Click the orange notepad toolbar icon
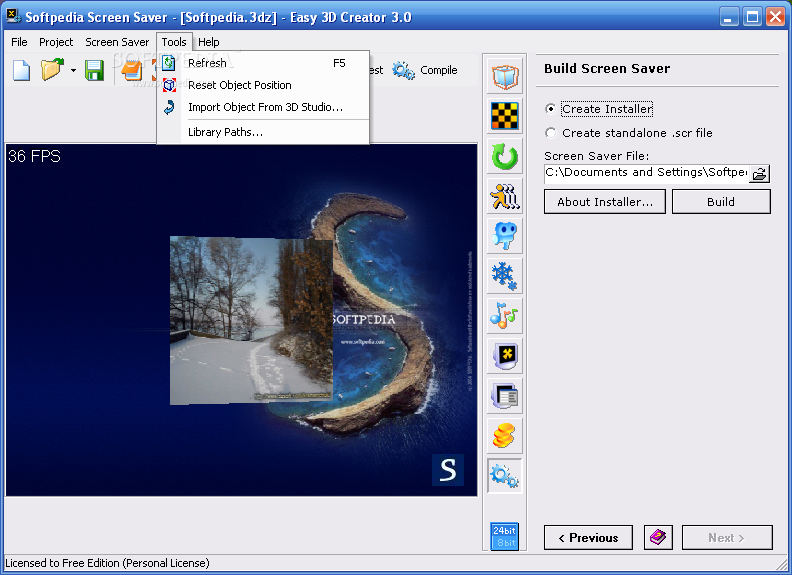The width and height of the screenshot is (792, 575). pyautogui.click(x=132, y=70)
